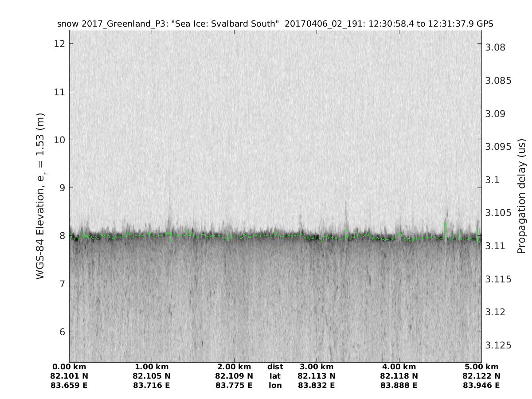Click the 83.832 E longitude label
Viewport: 532px width, 399px height.
pos(317,385)
